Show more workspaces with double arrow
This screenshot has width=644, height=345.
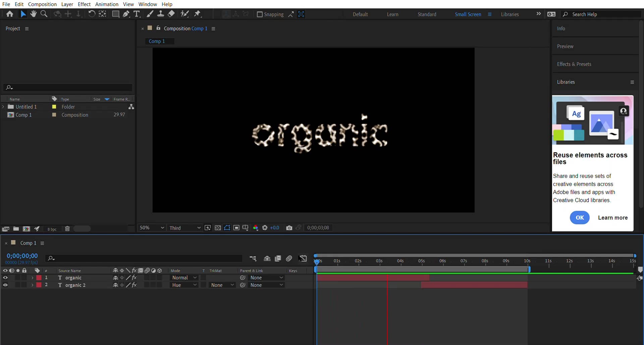point(539,14)
